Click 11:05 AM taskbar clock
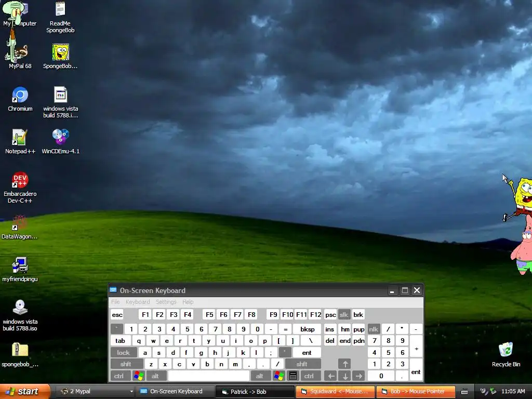Image resolution: width=532 pixels, height=399 pixels. [513, 392]
